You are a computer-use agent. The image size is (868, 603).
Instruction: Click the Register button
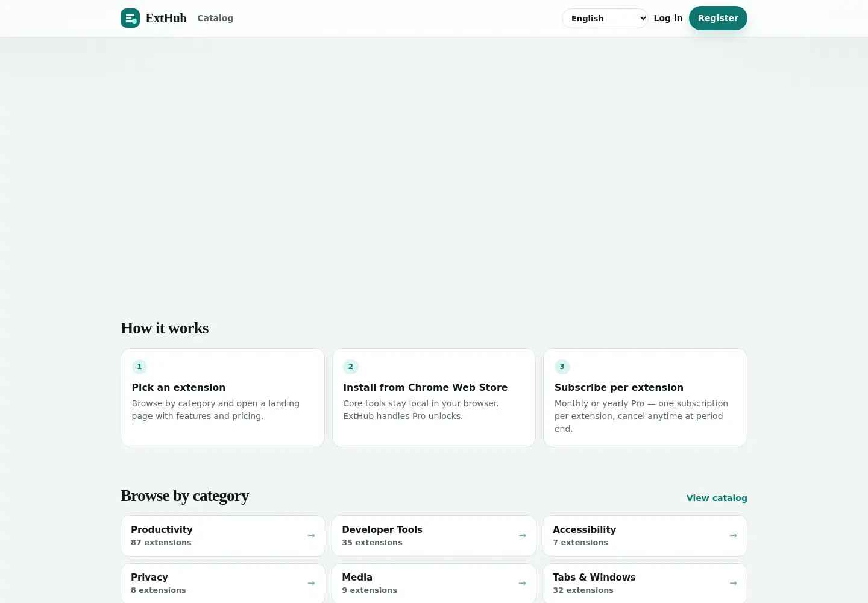[718, 18]
